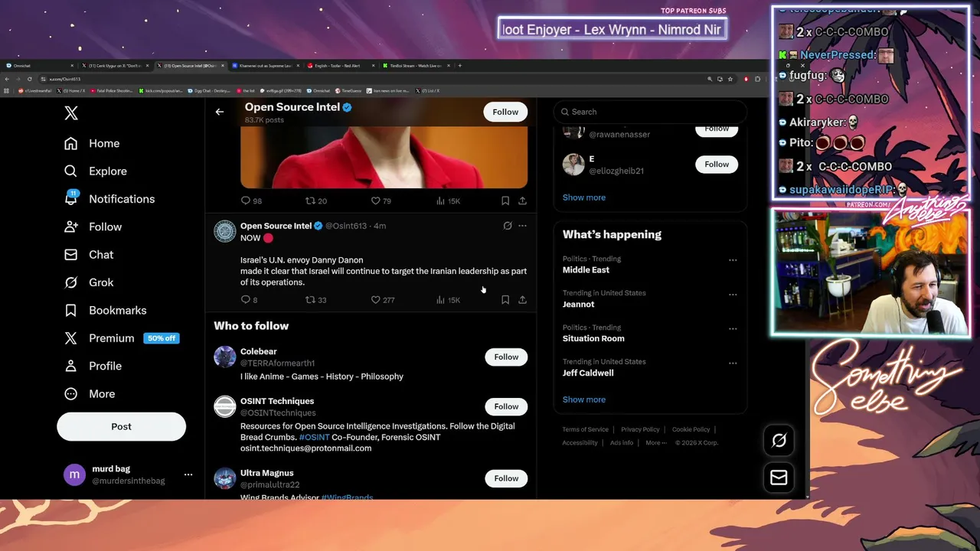Show more suggested accounts under @ellozgheib21
The image size is (980, 551).
coord(584,197)
